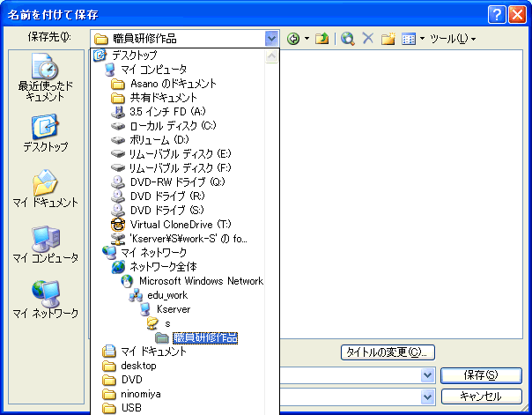Screen dimensions: 532x415
Task: Select デスクトップ shortcut in places bar
Action: click(46, 133)
